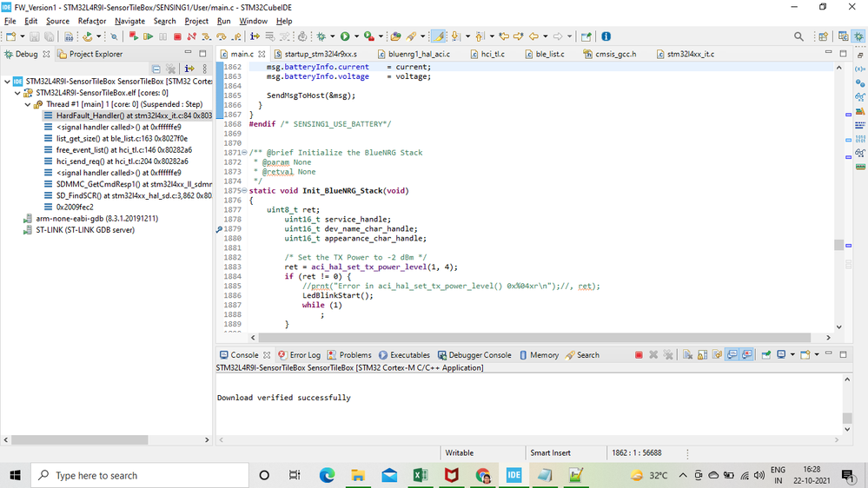Collapse SensorTileBox launch tree node
The height and width of the screenshot is (488, 868).
pos(7,82)
